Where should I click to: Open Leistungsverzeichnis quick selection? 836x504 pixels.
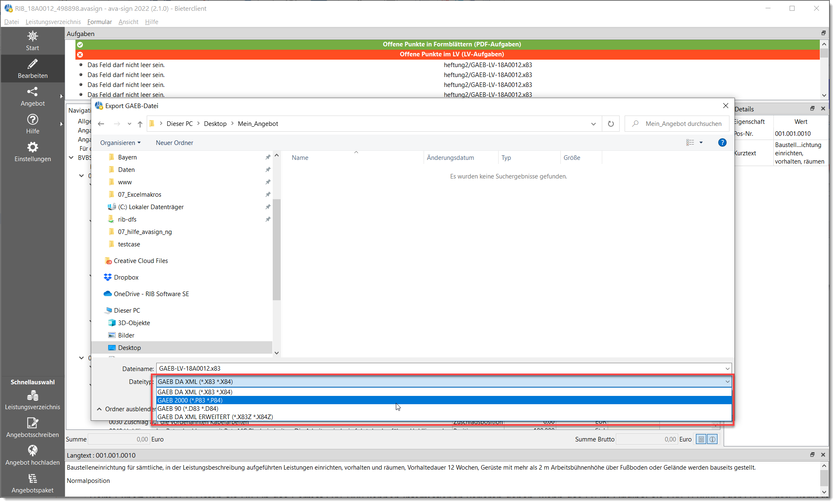[x=32, y=400]
